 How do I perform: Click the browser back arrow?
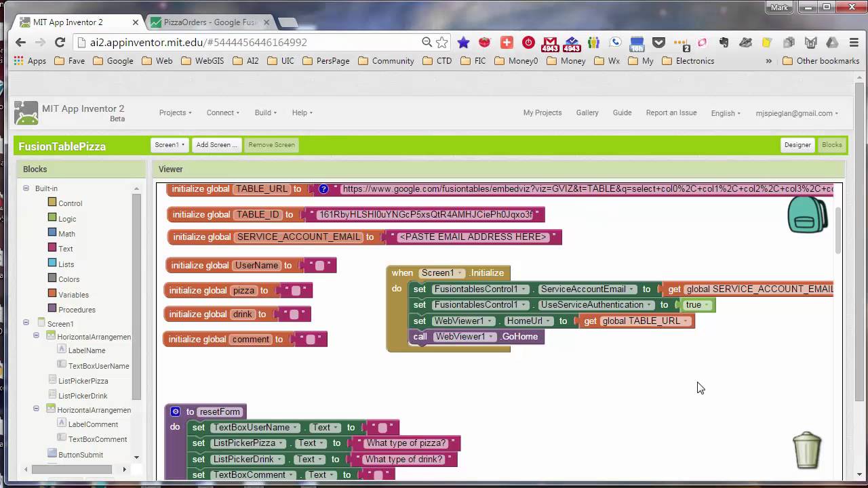[x=20, y=42]
